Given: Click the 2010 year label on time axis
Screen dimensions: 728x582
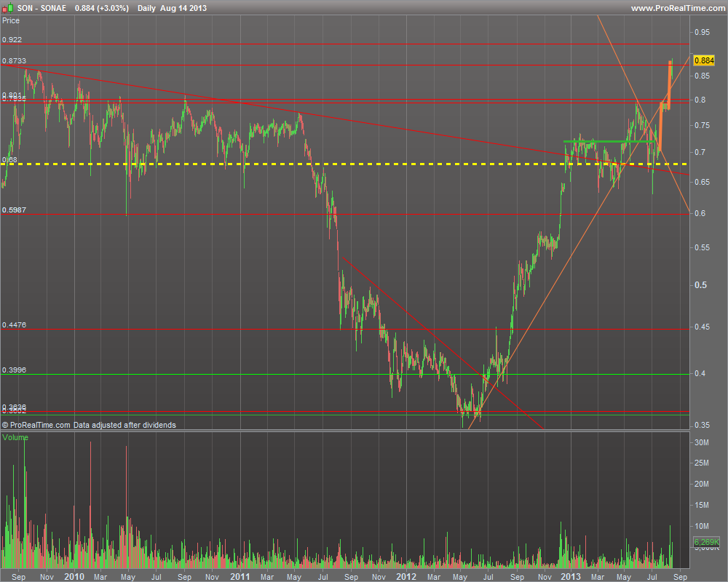Looking at the screenshot, I should (74, 576).
